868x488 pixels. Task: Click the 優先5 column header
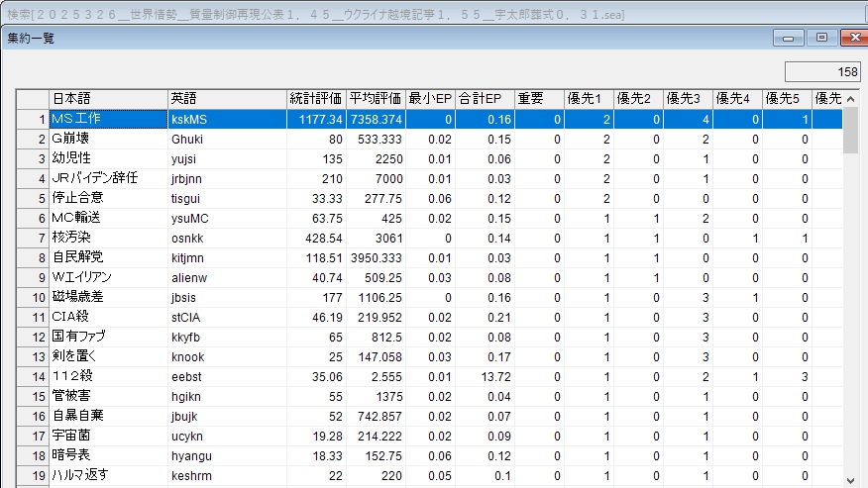tap(787, 98)
